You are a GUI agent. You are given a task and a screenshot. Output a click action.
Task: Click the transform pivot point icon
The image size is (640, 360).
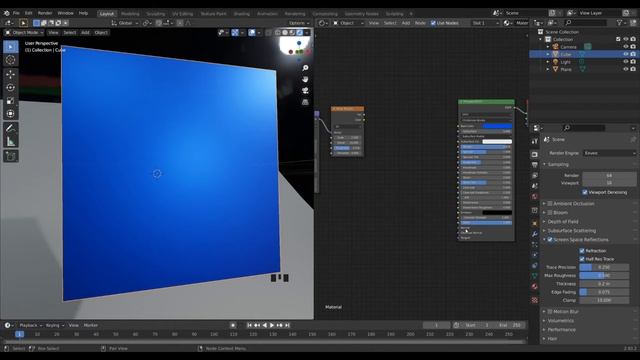148,23
